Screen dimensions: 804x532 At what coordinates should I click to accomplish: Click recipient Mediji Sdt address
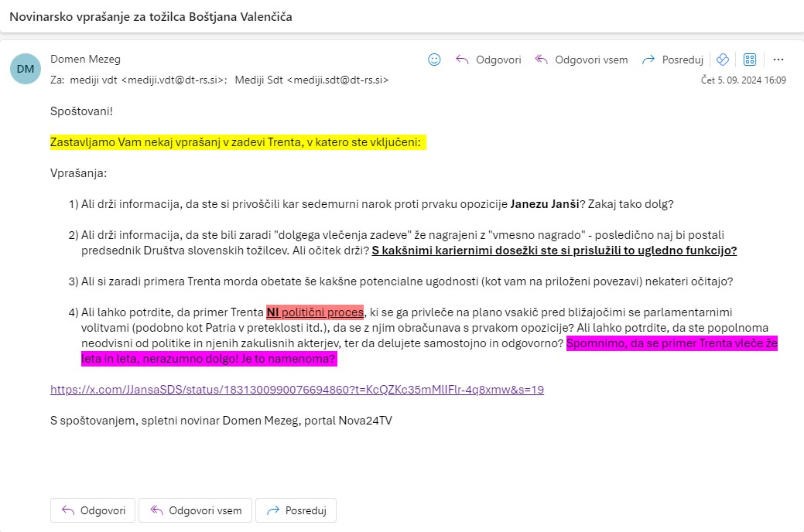311,80
